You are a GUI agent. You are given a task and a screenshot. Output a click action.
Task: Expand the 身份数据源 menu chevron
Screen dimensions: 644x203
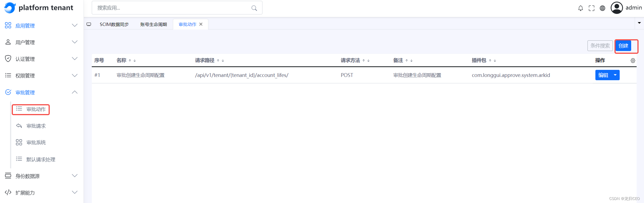tap(75, 176)
